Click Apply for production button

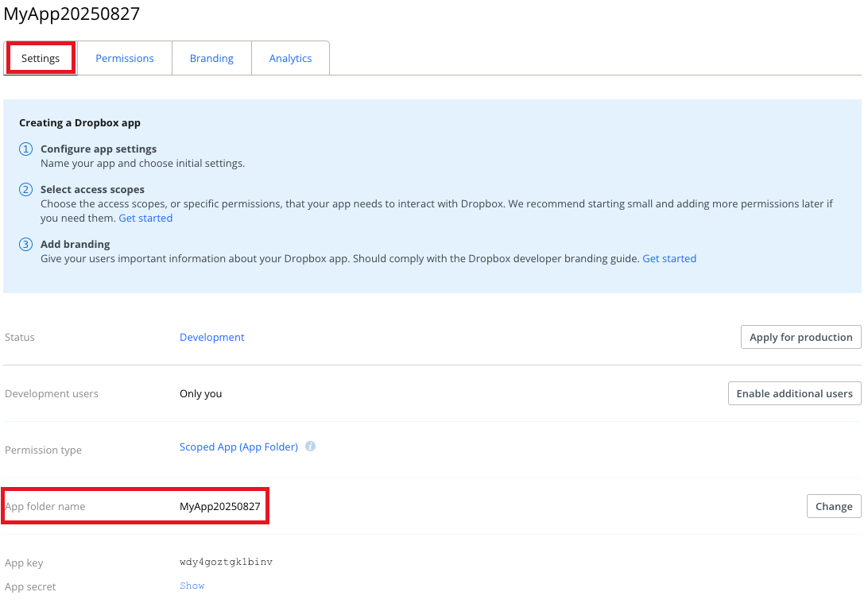pyautogui.click(x=800, y=337)
